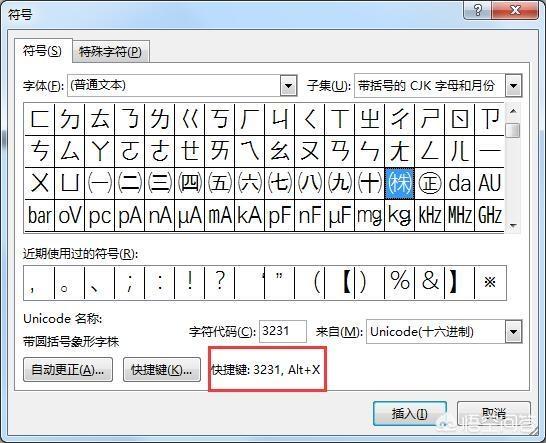Select the ※ recently used symbol
This screenshot has height=443, width=546.
pos(490,282)
